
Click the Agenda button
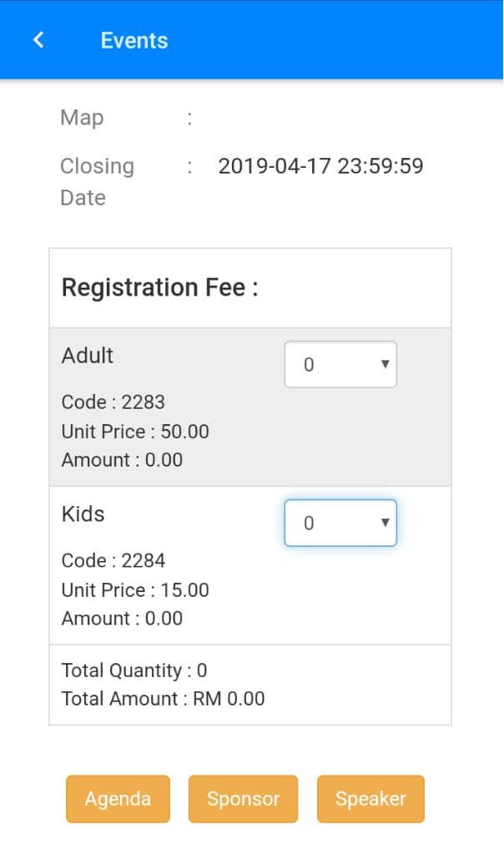pos(118,799)
